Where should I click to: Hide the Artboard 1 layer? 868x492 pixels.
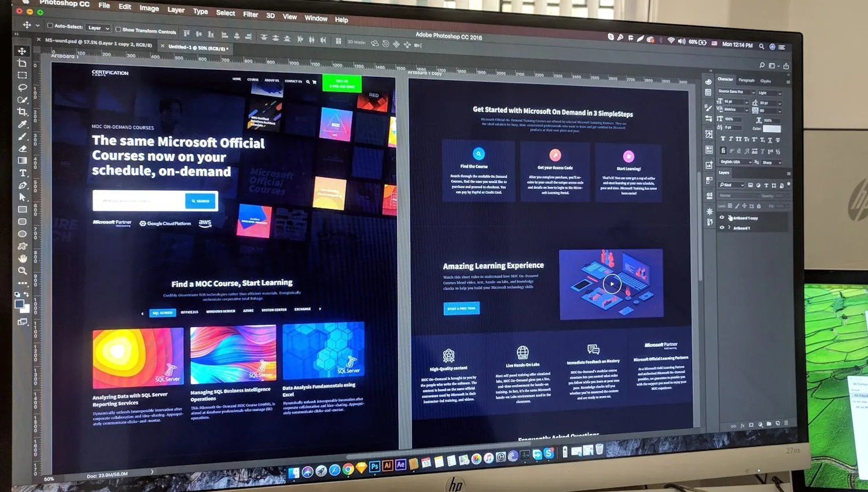pos(722,228)
